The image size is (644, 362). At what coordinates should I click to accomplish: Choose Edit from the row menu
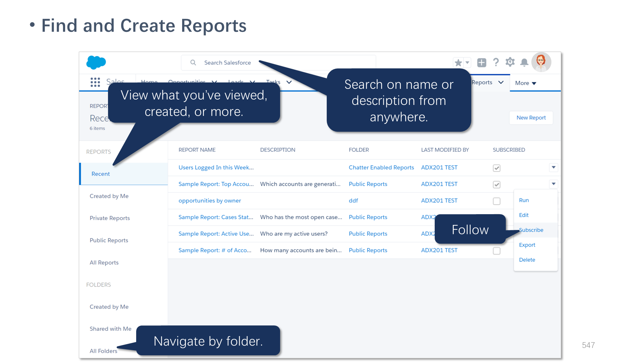(x=524, y=215)
